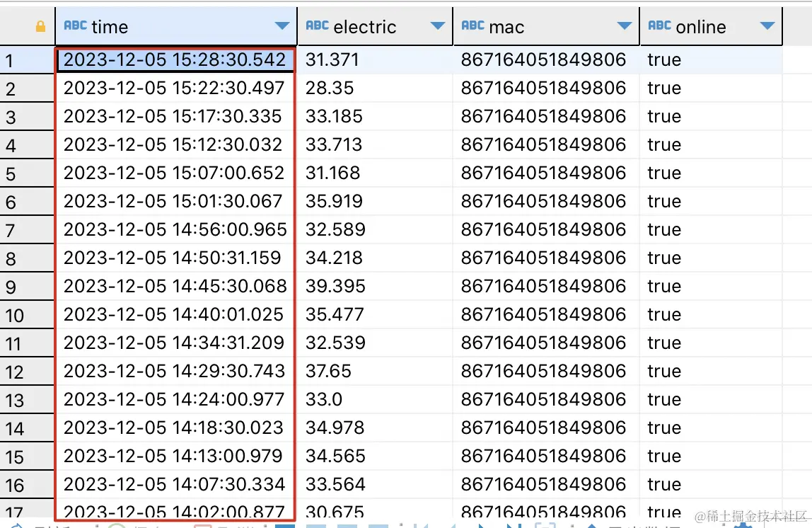The image size is (812, 528).
Task: Click time value 2023-12-05 14:34:31.209
Action: pos(175,343)
